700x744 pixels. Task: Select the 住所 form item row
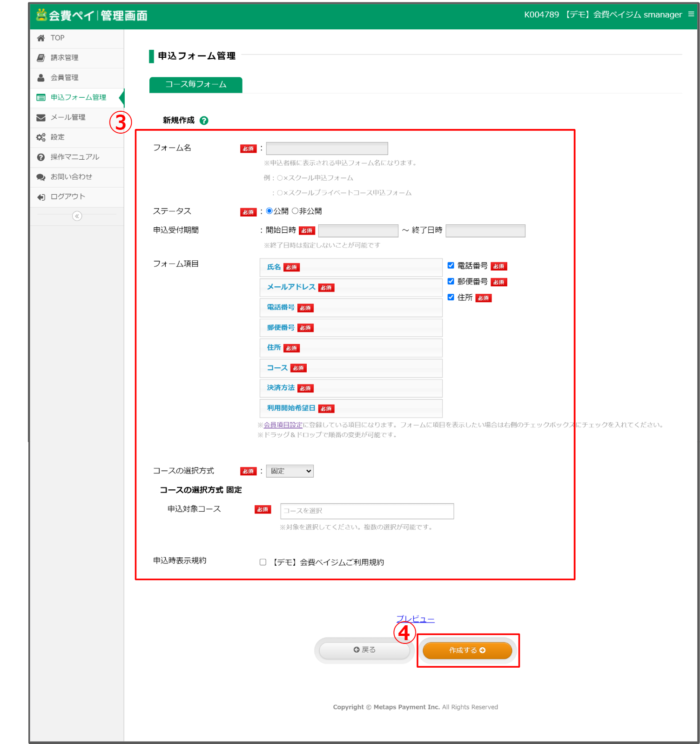tap(351, 348)
